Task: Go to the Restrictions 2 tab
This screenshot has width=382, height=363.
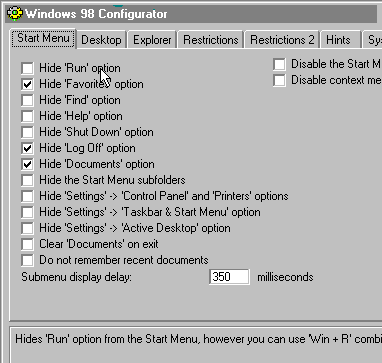Action: (x=282, y=40)
